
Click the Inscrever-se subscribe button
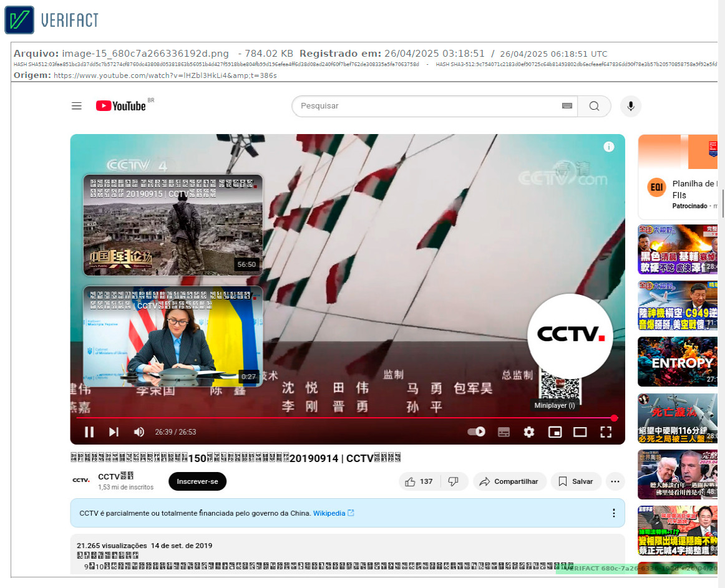coord(197,481)
